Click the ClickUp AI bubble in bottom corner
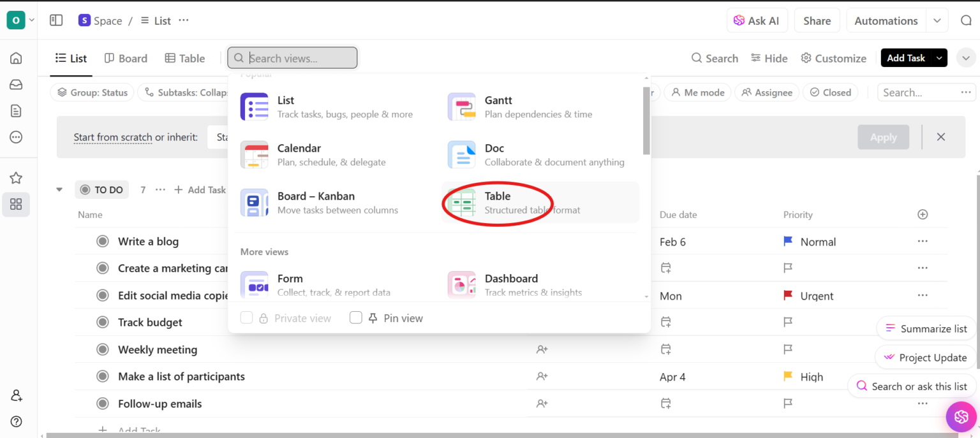 (x=961, y=416)
